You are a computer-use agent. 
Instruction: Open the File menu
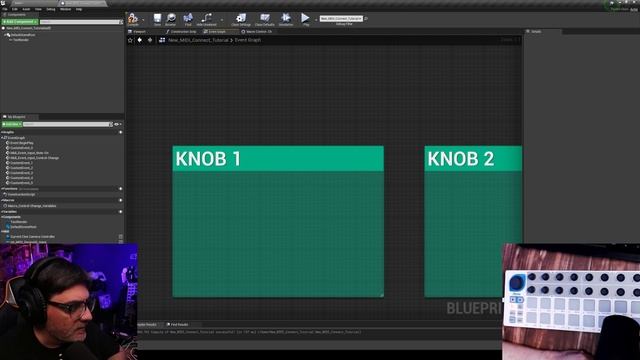tap(5, 9)
